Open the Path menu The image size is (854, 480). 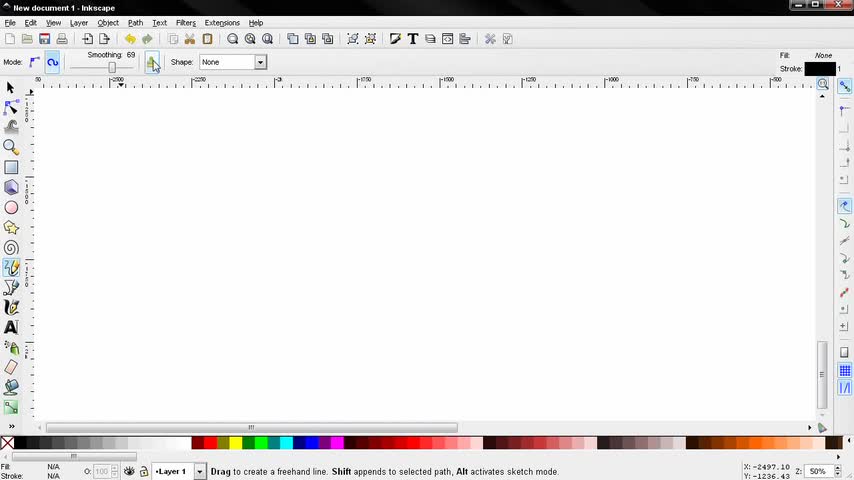pos(135,23)
